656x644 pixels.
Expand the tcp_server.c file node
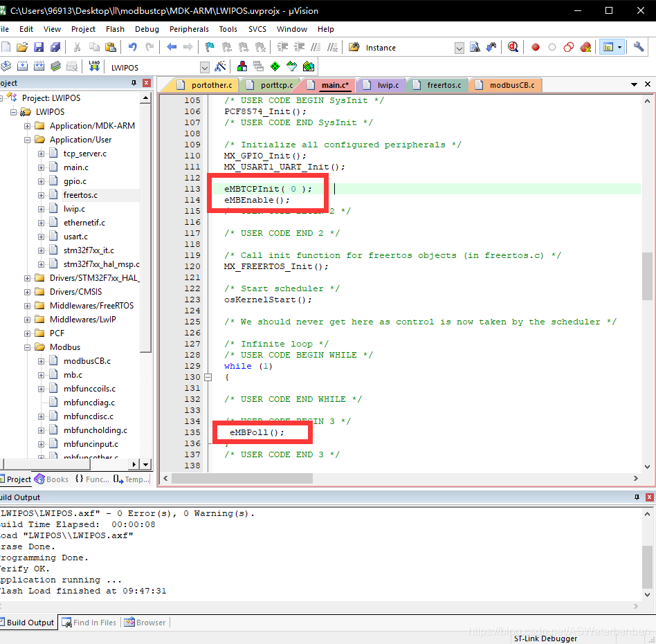pyautogui.click(x=41, y=154)
